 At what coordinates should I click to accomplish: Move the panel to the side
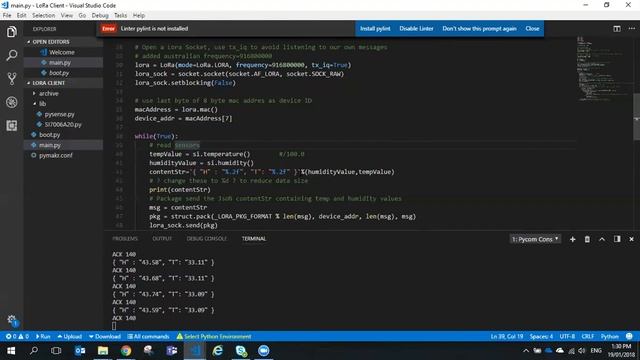click(617, 239)
